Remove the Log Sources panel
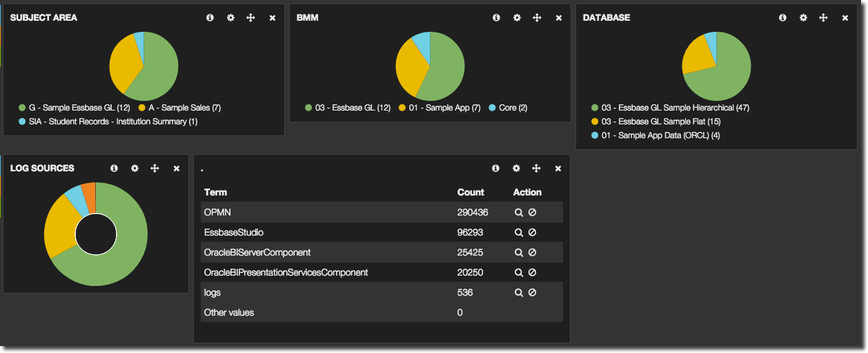 tap(177, 169)
